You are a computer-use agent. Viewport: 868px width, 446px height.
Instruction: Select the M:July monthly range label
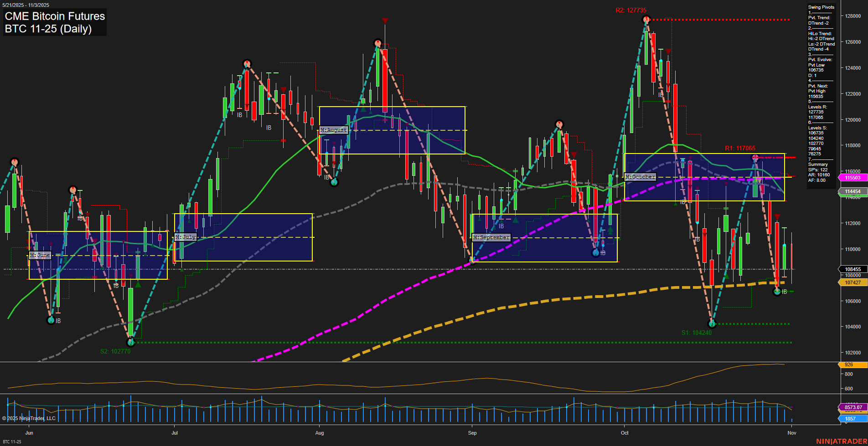point(186,237)
